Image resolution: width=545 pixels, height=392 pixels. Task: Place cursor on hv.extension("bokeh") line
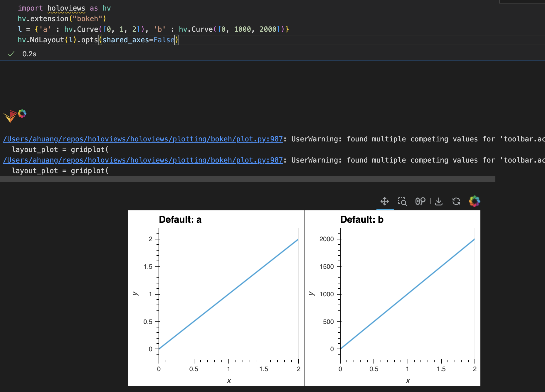62,19
